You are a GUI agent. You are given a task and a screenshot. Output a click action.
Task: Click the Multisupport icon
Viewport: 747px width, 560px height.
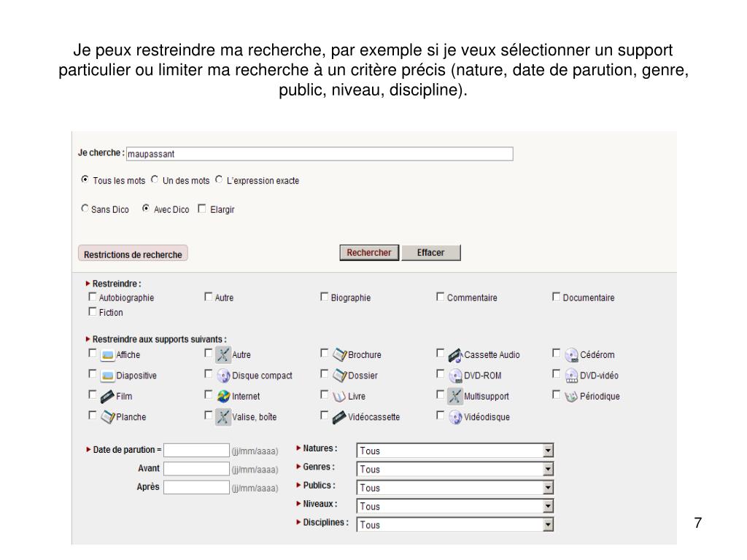455,396
